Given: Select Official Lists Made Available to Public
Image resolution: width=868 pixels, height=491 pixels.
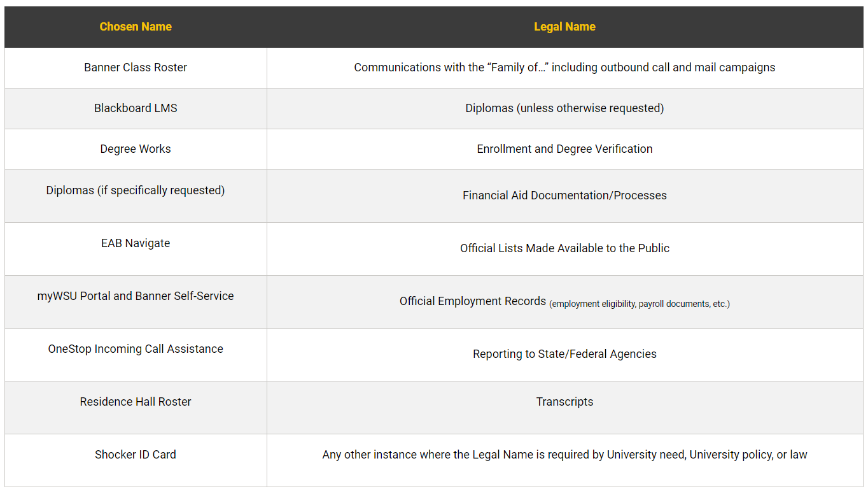Looking at the screenshot, I should tap(564, 248).
